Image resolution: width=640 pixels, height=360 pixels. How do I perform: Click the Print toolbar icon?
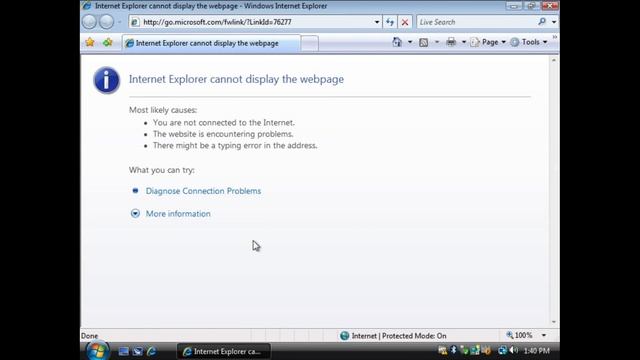pos(451,42)
